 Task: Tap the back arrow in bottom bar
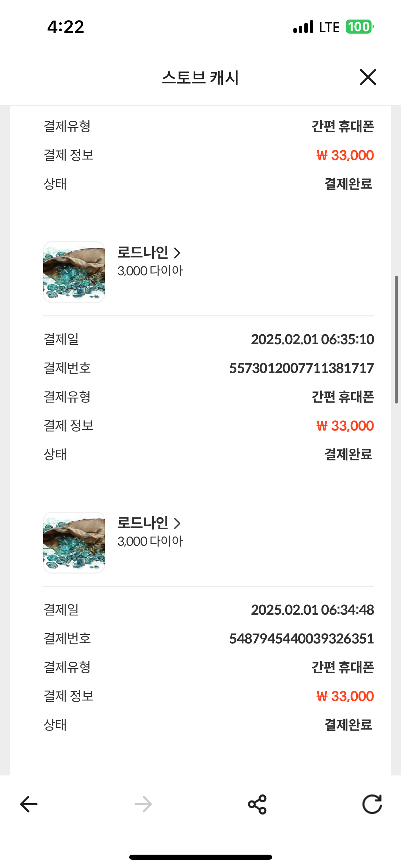(29, 804)
